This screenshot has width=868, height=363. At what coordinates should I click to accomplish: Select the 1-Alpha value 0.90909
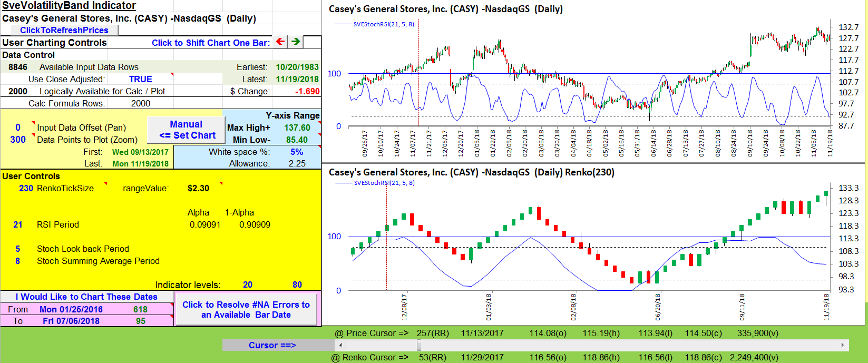pos(255,224)
